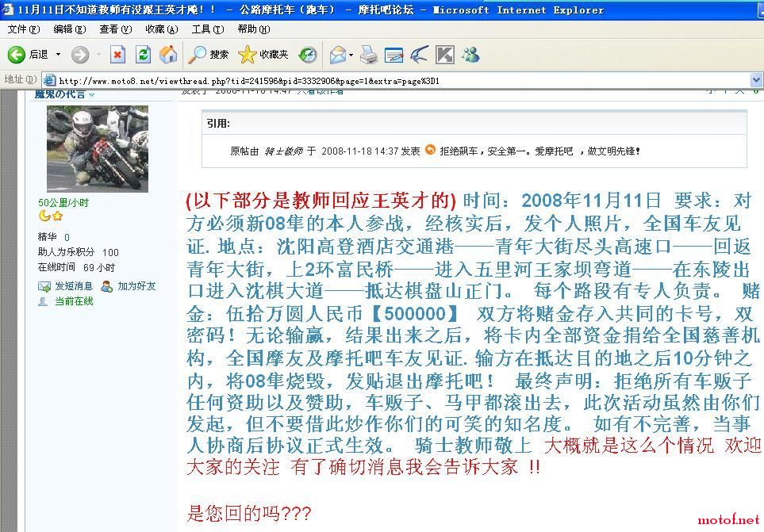
Task: Click the 是您回的吗??? text
Action: coord(249,514)
